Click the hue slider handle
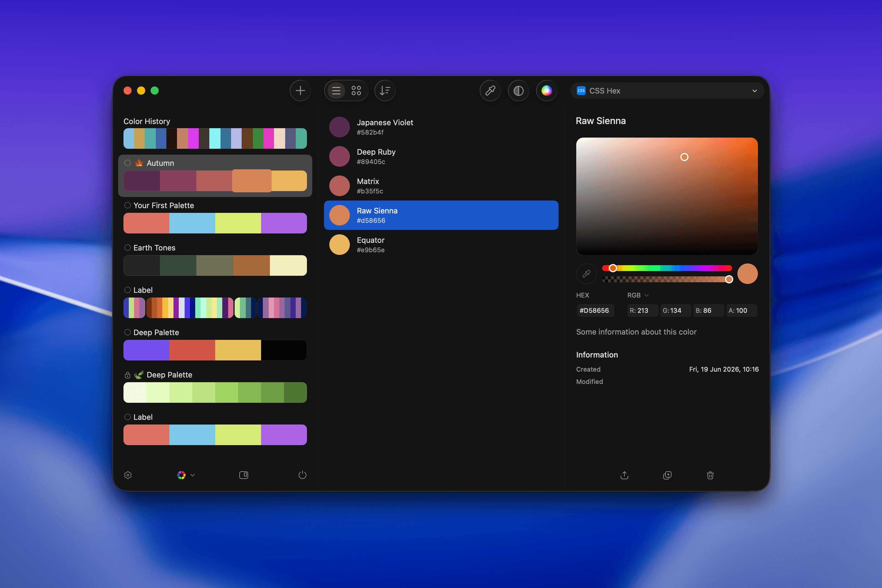The width and height of the screenshot is (882, 588). click(x=613, y=268)
